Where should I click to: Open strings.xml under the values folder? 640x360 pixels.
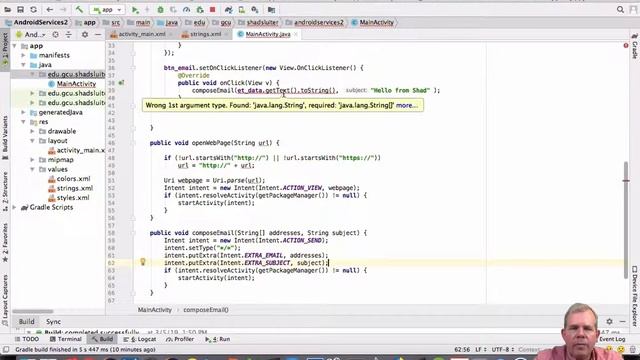[75, 188]
